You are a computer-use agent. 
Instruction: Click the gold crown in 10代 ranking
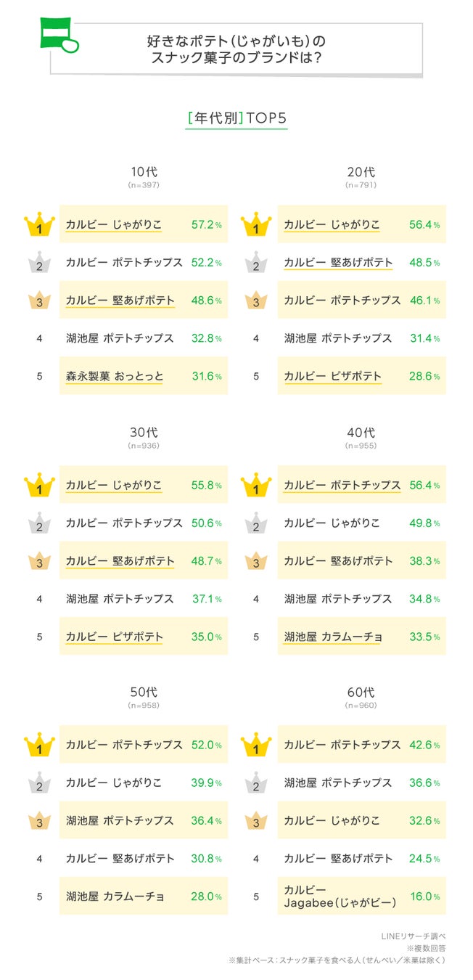tap(39, 225)
